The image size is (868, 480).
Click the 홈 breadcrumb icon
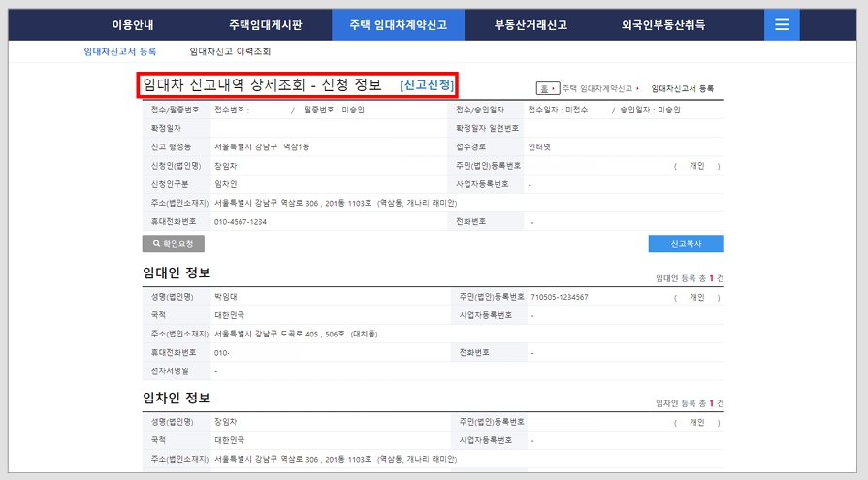pyautogui.click(x=548, y=88)
